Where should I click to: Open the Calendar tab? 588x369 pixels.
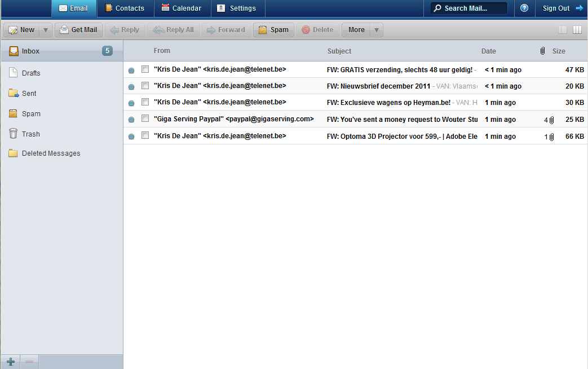tap(182, 8)
